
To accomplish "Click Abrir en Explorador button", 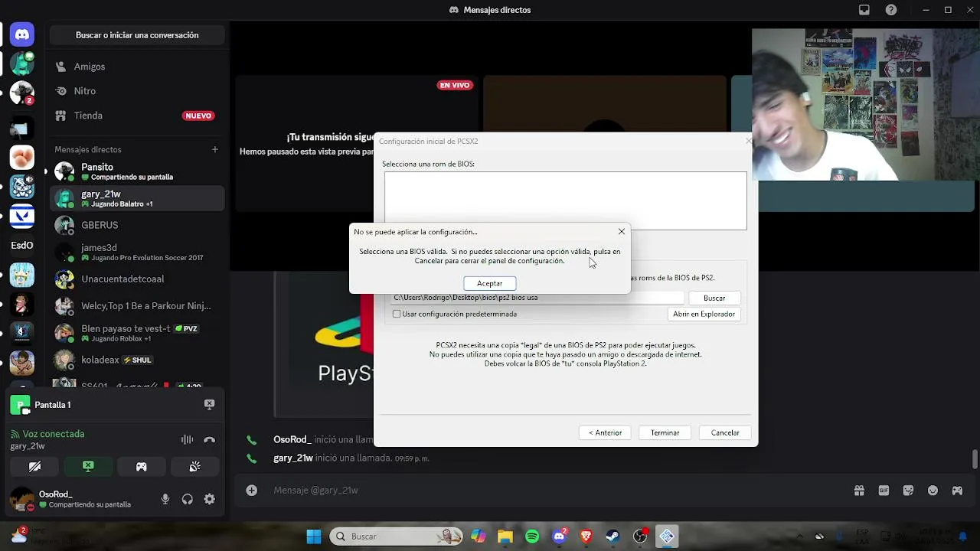I will click(704, 314).
